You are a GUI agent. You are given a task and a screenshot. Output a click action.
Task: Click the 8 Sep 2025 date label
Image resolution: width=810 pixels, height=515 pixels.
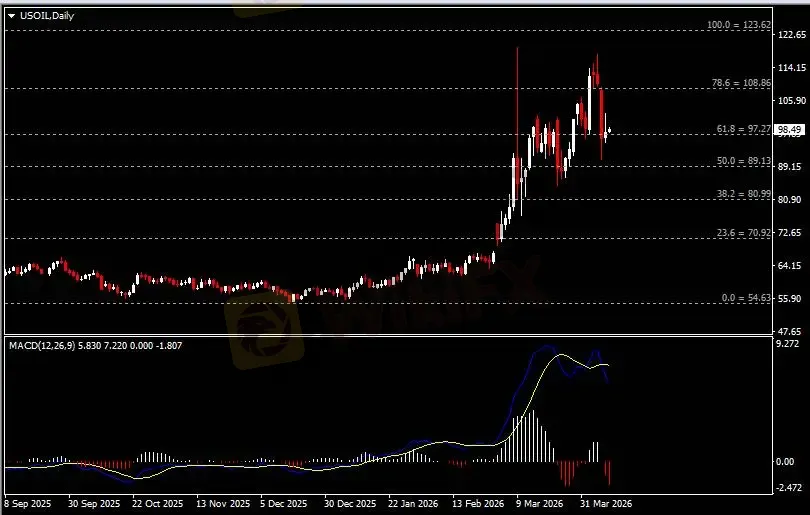[x=28, y=504]
